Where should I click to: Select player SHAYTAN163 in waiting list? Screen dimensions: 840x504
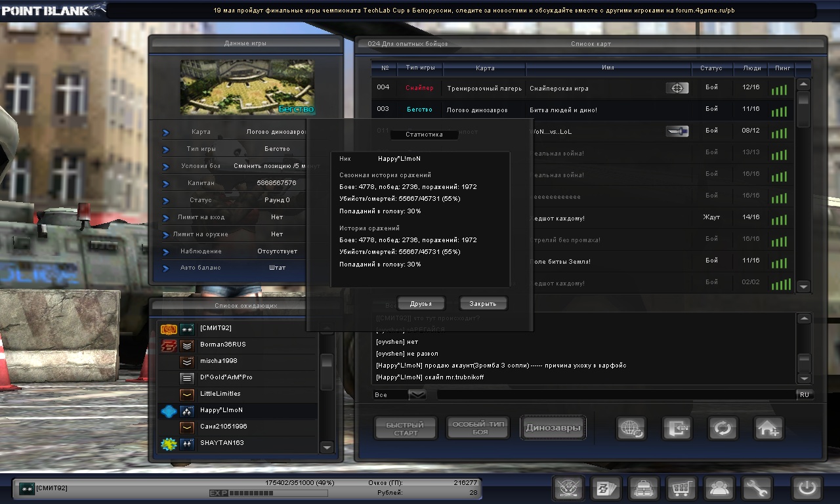point(238,444)
